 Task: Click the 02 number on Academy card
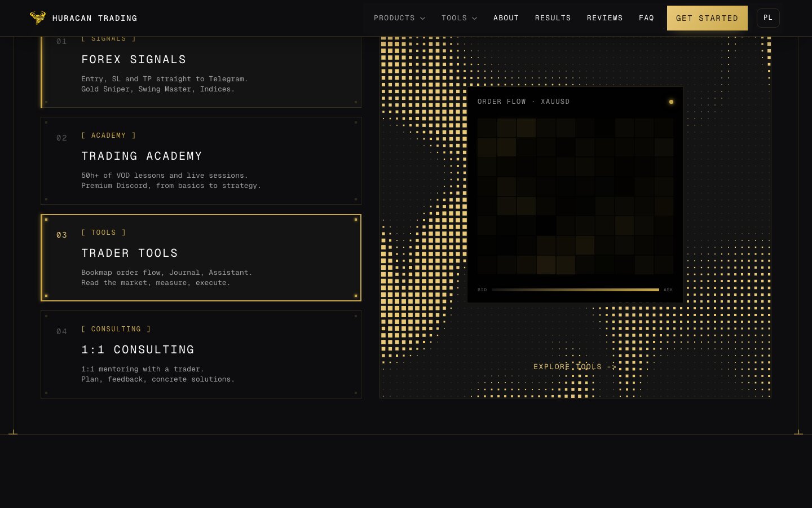[61, 138]
